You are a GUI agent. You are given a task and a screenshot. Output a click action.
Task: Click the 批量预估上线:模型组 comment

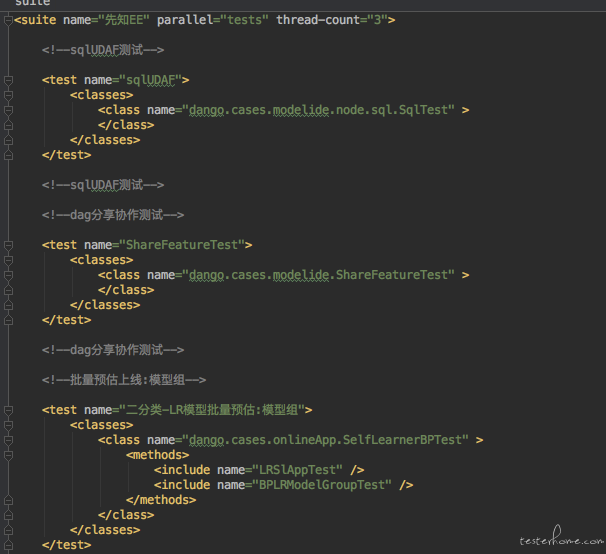124,380
